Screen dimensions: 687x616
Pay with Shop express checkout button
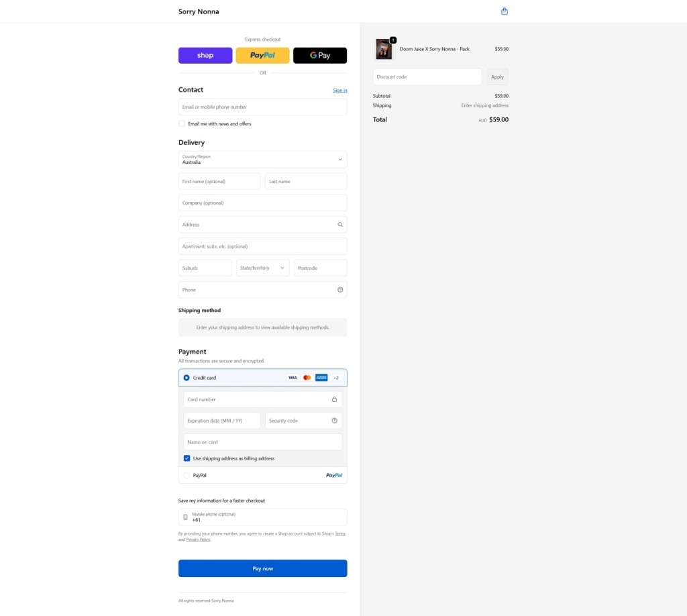pos(205,56)
